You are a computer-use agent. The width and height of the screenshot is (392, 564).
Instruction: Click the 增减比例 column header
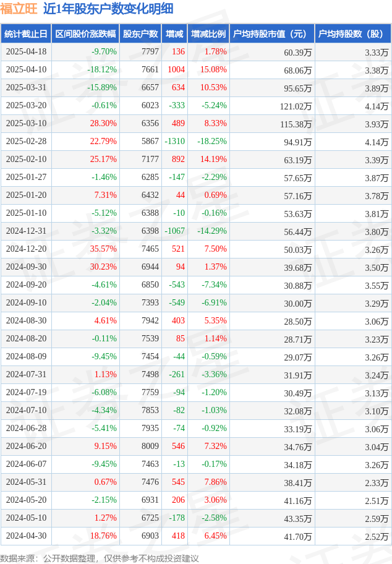pyautogui.click(x=208, y=34)
